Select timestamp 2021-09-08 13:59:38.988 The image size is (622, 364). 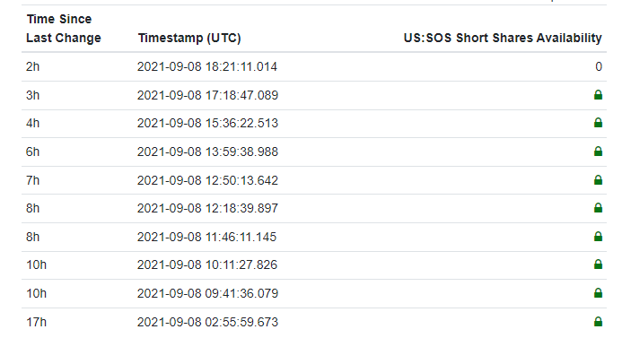pyautogui.click(x=207, y=152)
